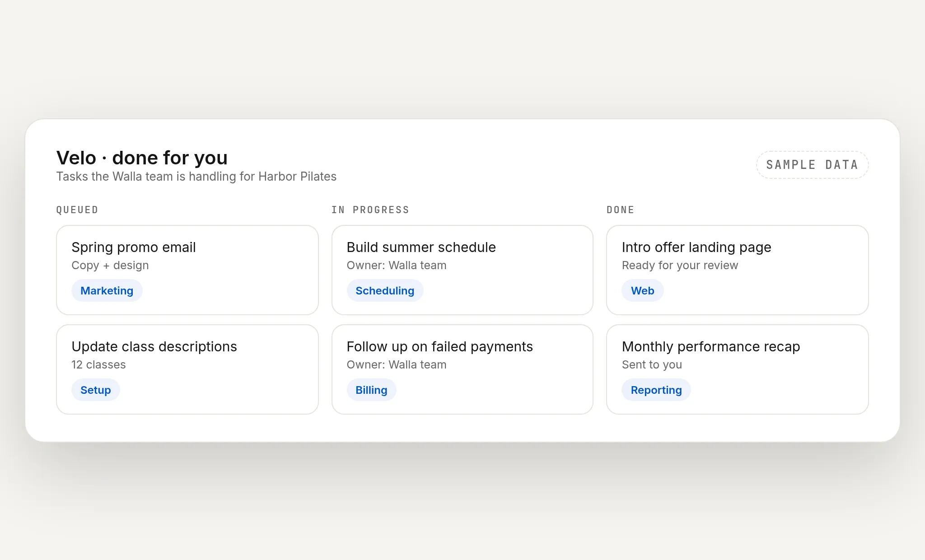Click the 'Sent to you' text
Screen dimensions: 925x560
(x=652, y=365)
